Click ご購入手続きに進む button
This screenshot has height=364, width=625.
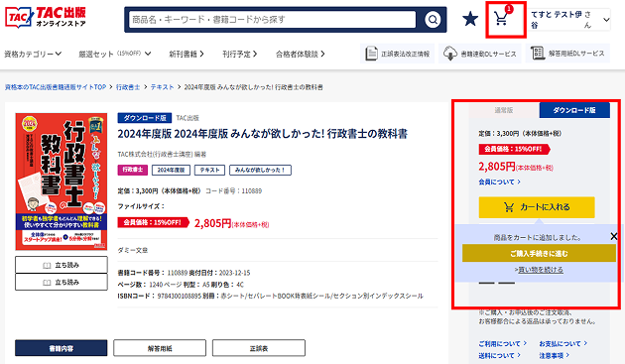point(539,253)
